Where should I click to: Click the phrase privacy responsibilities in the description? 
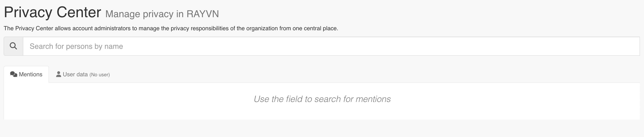[199, 28]
